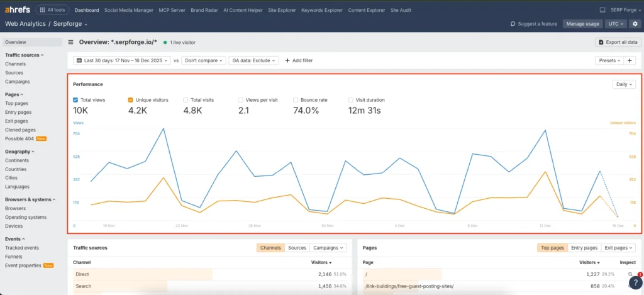Click the inspect magnifier for the / page
Viewport: 644px width, 295px height.
(x=630, y=274)
